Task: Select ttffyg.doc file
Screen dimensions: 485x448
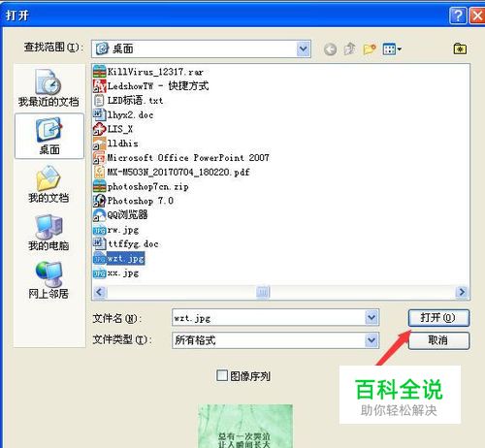Action: 126,244
